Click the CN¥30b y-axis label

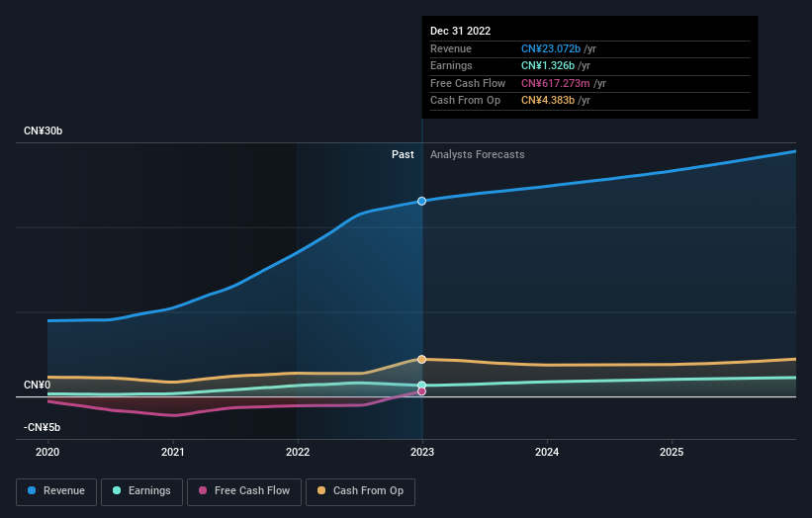tap(43, 130)
